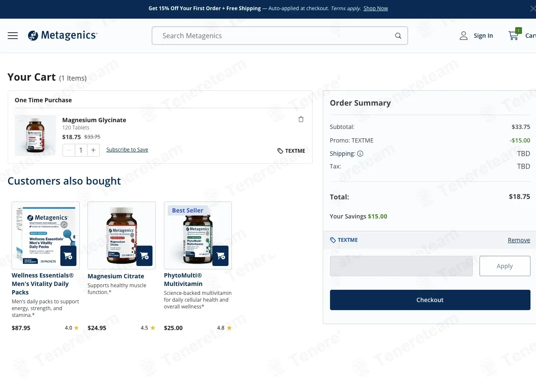Add Magnesium Citrate to cart
536x392 pixels.
(x=144, y=256)
